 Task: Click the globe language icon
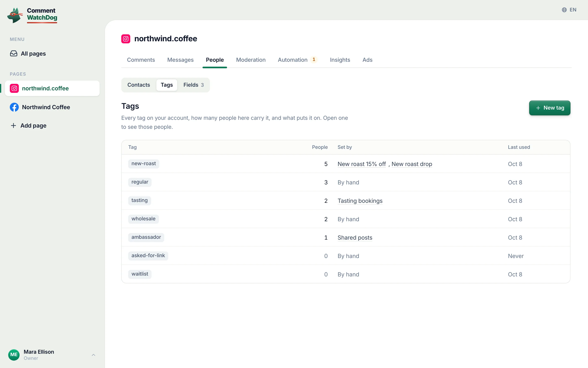click(564, 10)
